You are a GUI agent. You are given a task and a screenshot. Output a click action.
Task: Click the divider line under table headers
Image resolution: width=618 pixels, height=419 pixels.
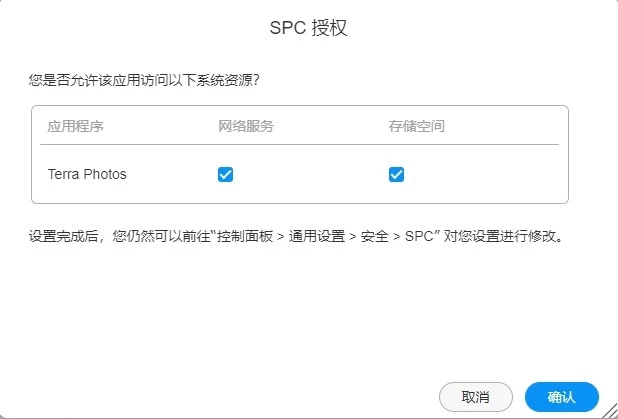pos(300,145)
